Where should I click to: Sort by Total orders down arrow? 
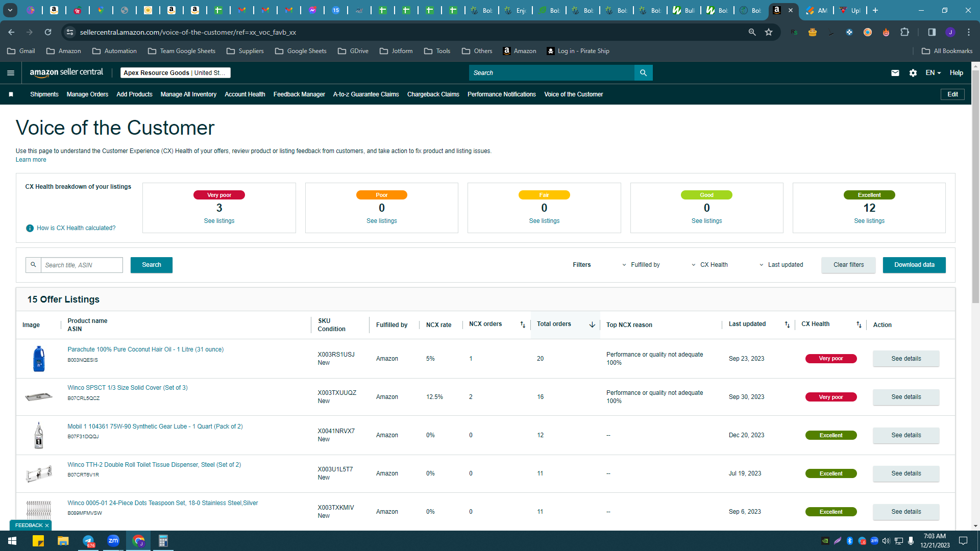tap(592, 324)
